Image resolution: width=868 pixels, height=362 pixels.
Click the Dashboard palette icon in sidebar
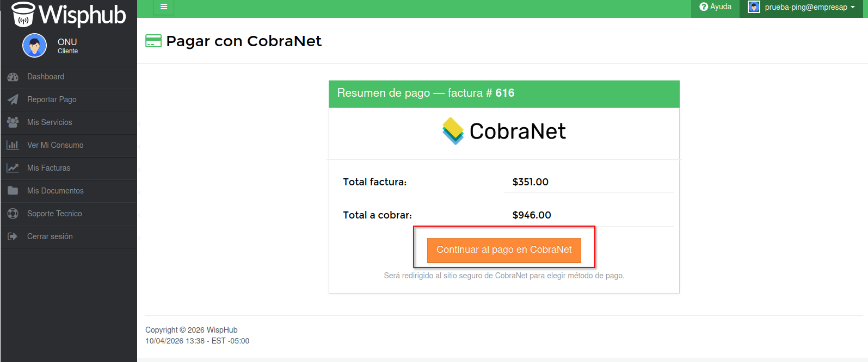click(13, 77)
